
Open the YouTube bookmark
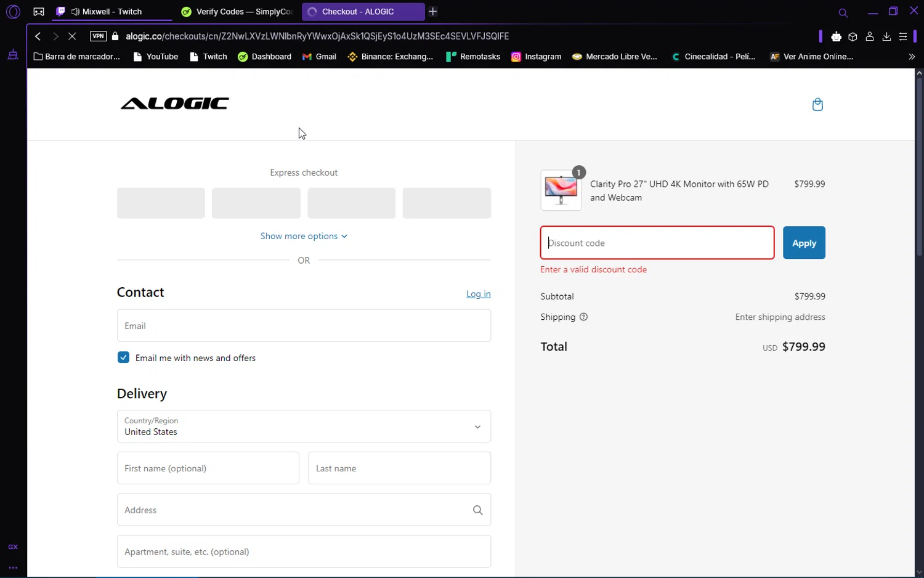(156, 57)
